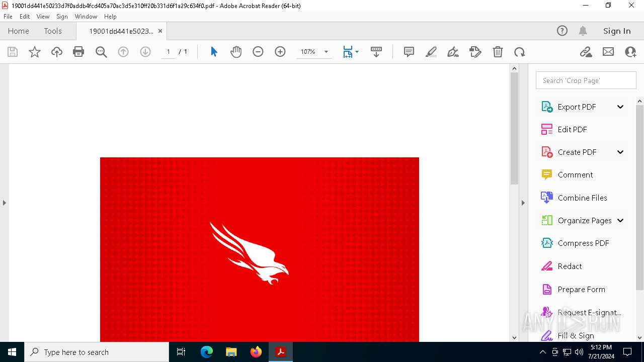The height and width of the screenshot is (362, 644).
Task: Send file by email envelope icon
Action: (608, 52)
